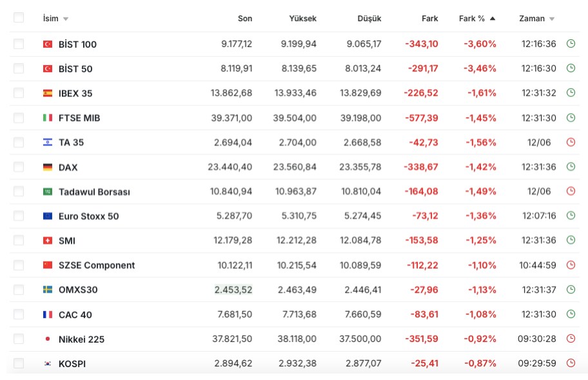Screen dimensions: 588x380
Task: Click the Italian flag next to FTSE MIB
Action: pos(48,118)
